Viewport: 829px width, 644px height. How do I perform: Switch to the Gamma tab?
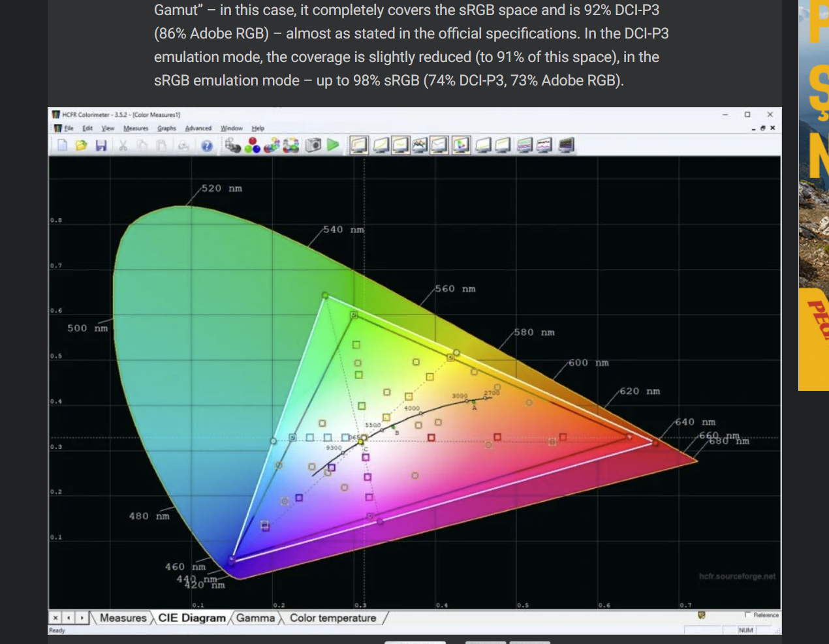tap(255, 618)
